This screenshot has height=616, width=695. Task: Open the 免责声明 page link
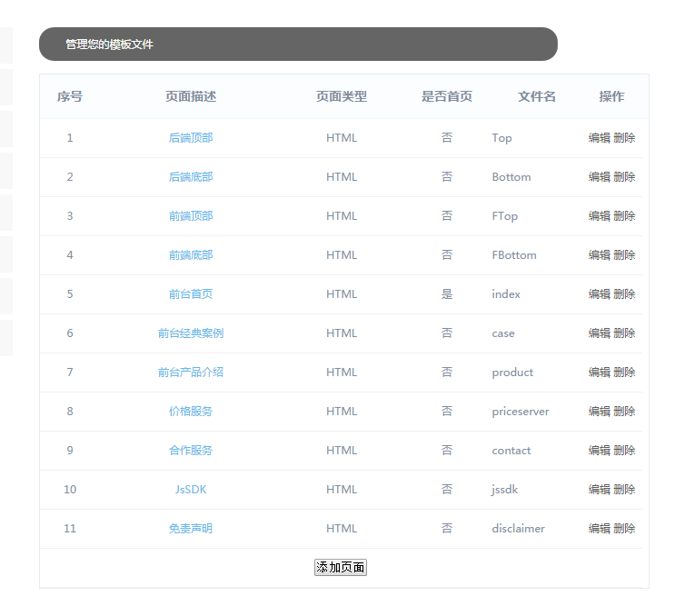(x=191, y=529)
